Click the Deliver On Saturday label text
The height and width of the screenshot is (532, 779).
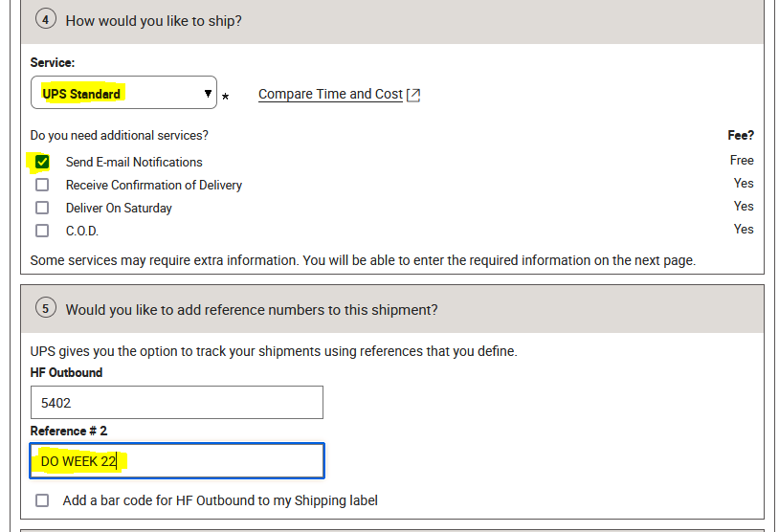(119, 209)
